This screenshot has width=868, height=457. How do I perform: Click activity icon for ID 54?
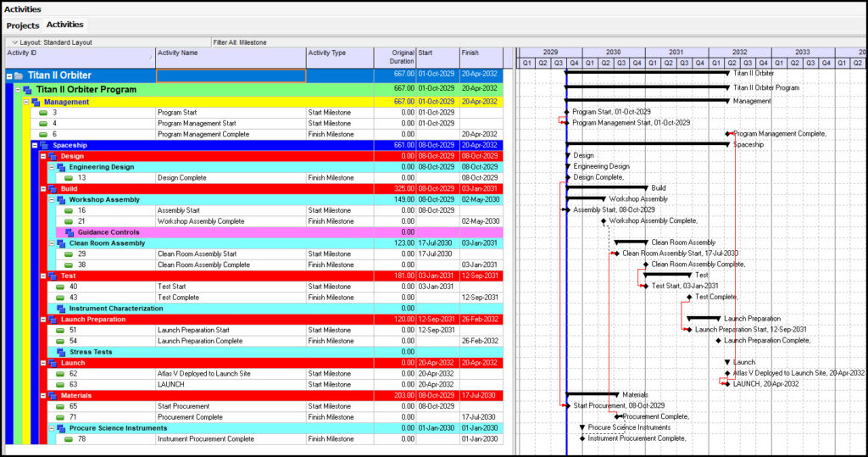point(60,341)
